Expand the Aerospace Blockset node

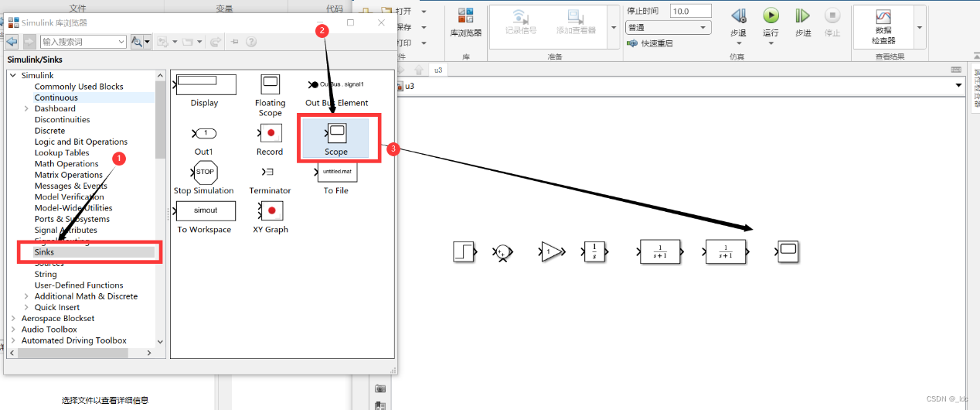point(13,319)
